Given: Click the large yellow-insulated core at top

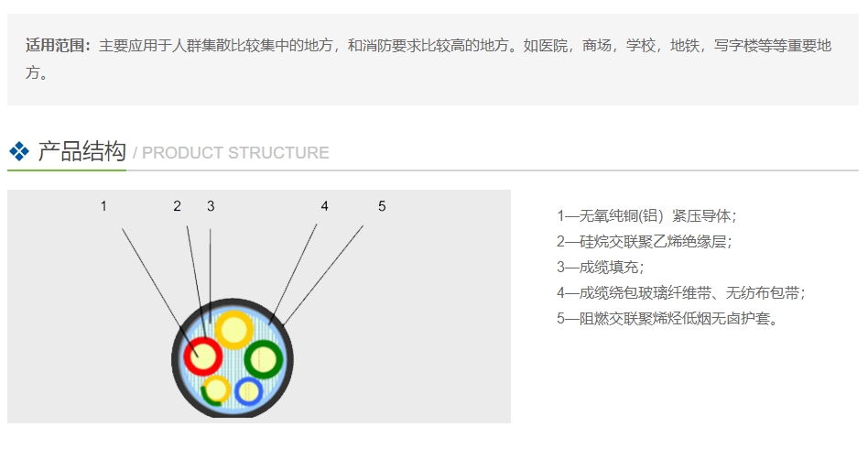Looking at the screenshot, I should point(233,330).
